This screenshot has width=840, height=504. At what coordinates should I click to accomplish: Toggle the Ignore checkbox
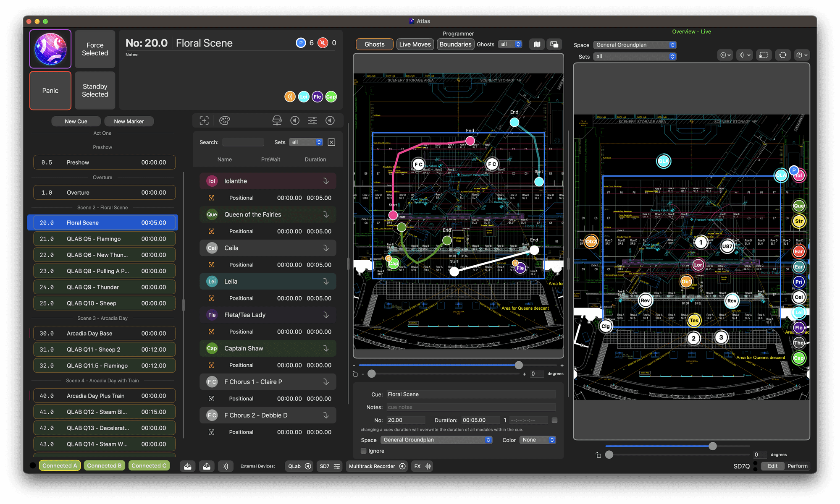(x=364, y=451)
